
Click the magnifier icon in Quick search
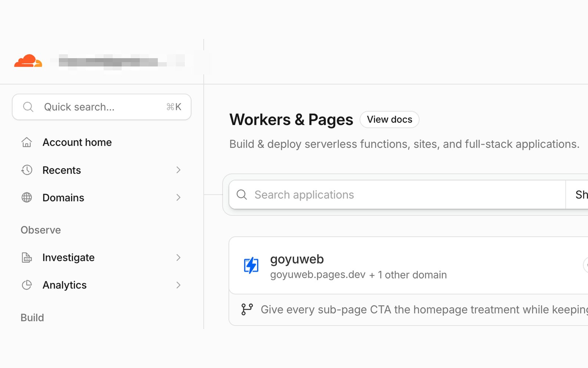(x=28, y=107)
